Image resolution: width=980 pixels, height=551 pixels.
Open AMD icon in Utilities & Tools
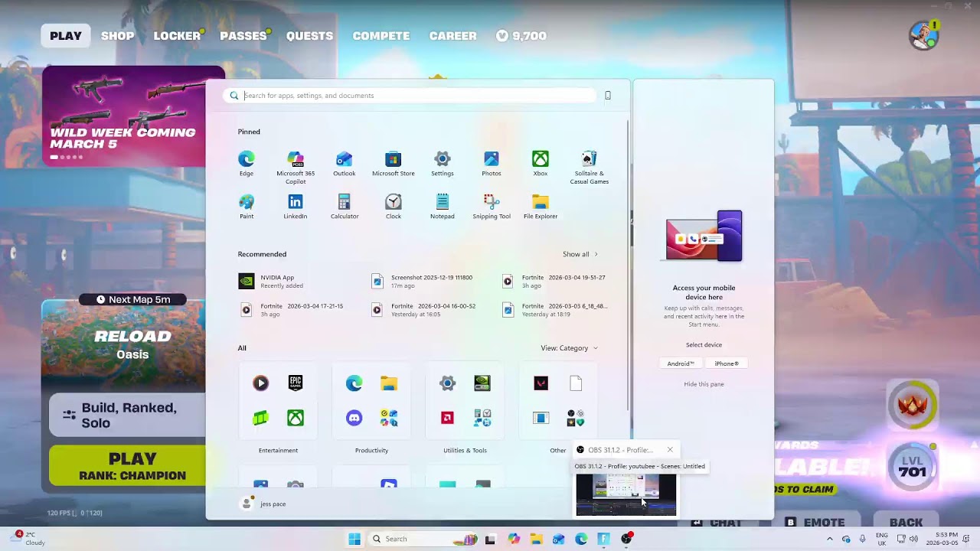point(447,418)
